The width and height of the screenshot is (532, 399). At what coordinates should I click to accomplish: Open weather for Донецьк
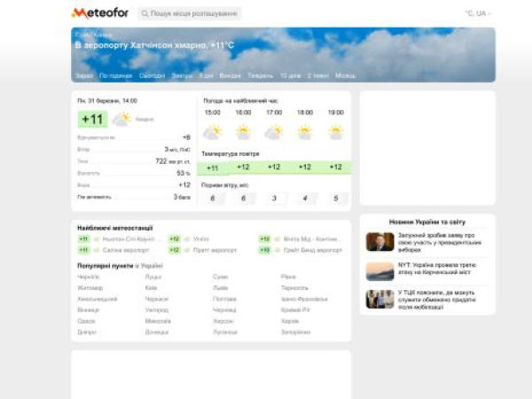click(x=156, y=332)
